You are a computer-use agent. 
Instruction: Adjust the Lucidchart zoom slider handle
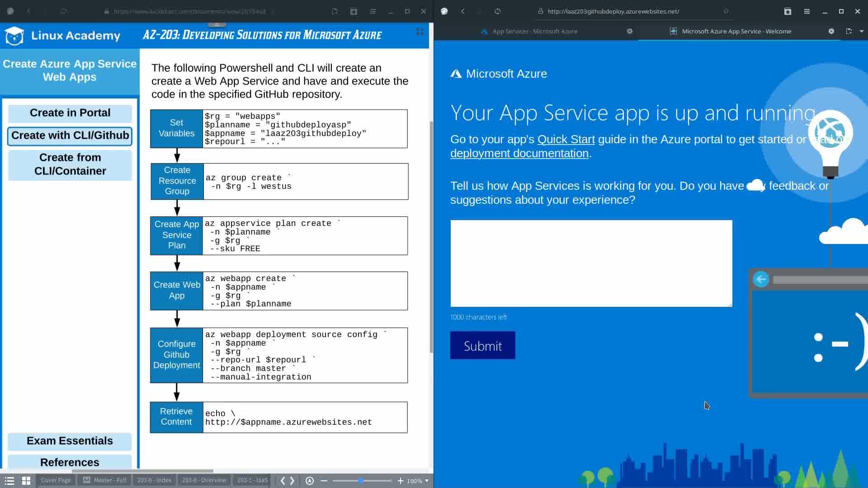(x=361, y=480)
